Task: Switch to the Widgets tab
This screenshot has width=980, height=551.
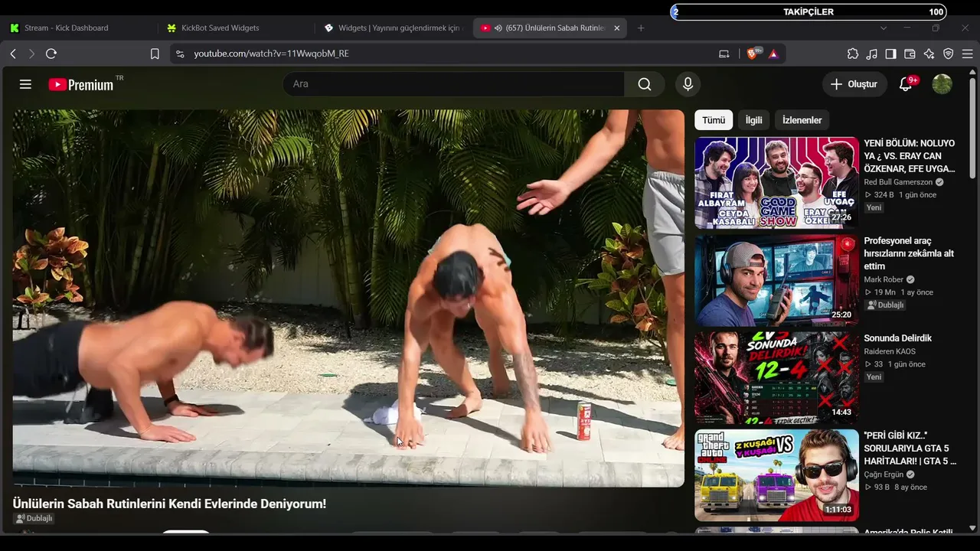Action: (x=394, y=28)
